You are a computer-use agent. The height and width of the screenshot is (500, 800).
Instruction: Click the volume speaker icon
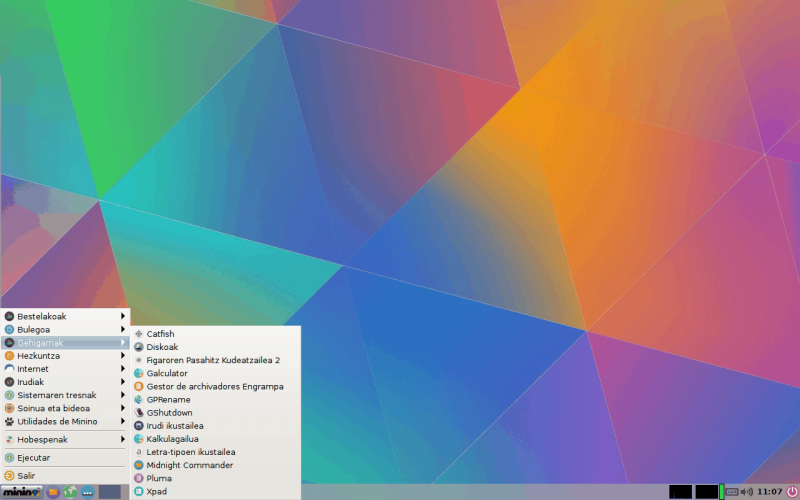(746, 492)
